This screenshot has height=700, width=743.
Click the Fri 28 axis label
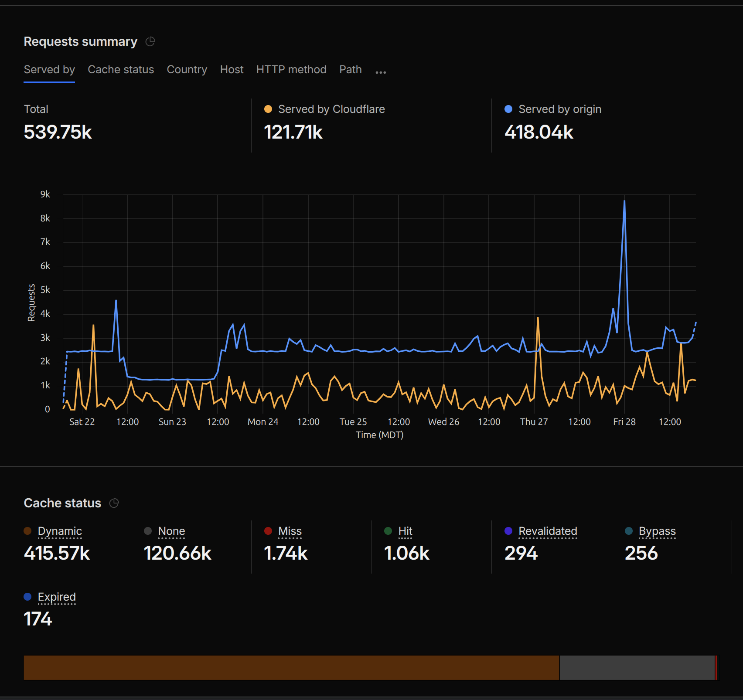[x=624, y=422]
